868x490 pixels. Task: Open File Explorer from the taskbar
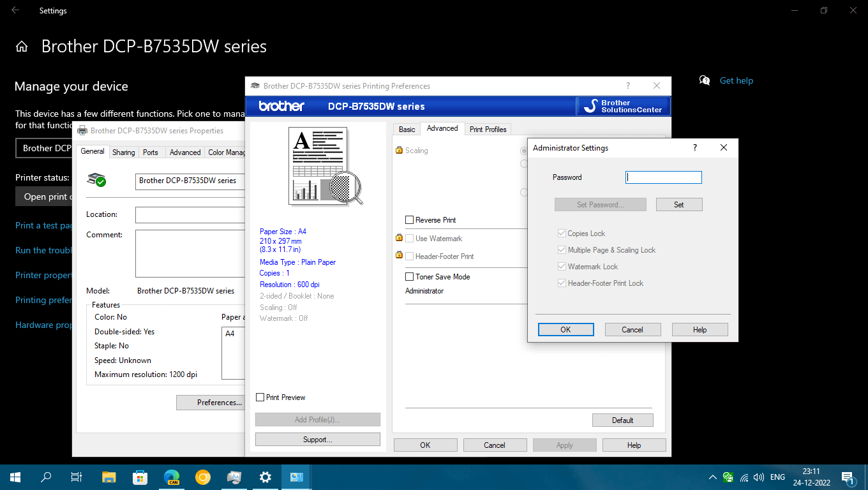tap(109, 477)
